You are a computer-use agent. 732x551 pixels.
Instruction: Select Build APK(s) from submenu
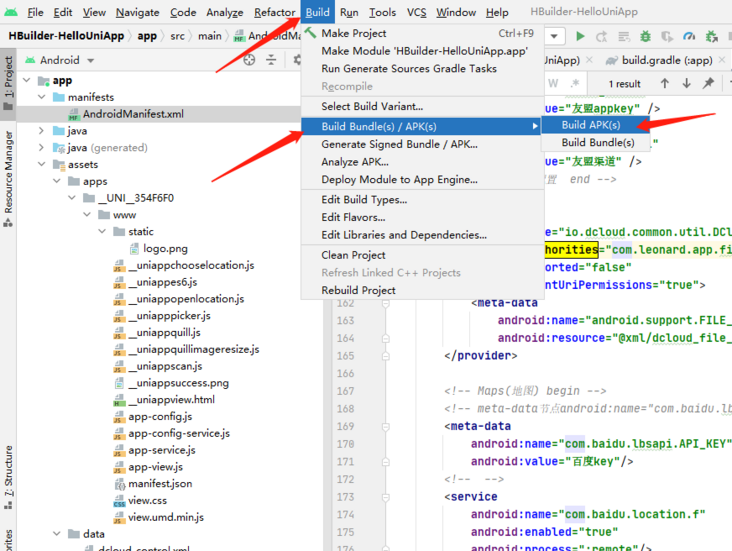click(590, 125)
